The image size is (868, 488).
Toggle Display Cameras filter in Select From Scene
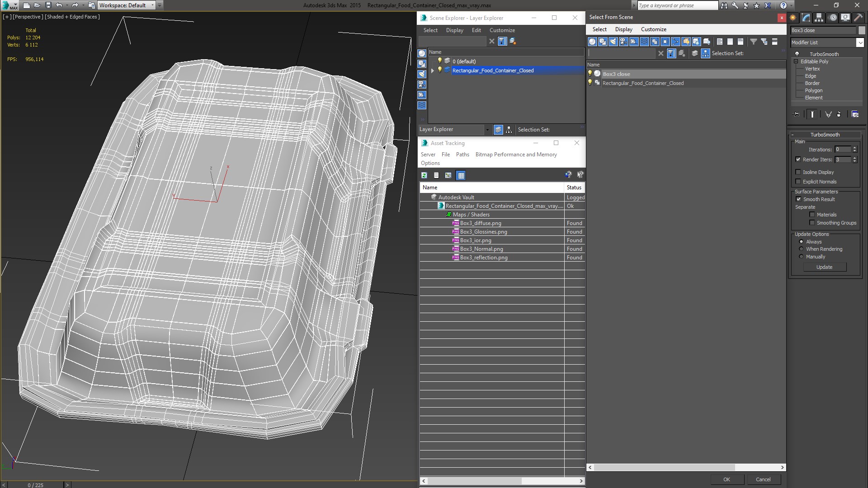pos(623,42)
